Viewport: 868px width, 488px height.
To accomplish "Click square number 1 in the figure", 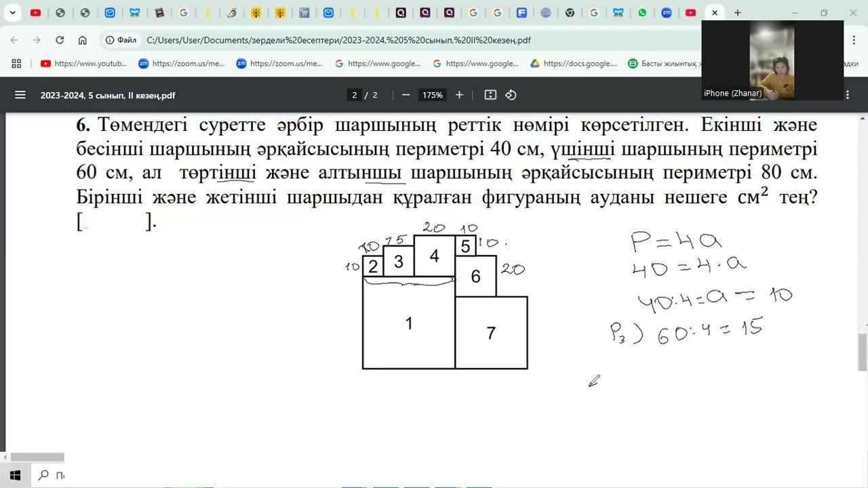I will (409, 323).
